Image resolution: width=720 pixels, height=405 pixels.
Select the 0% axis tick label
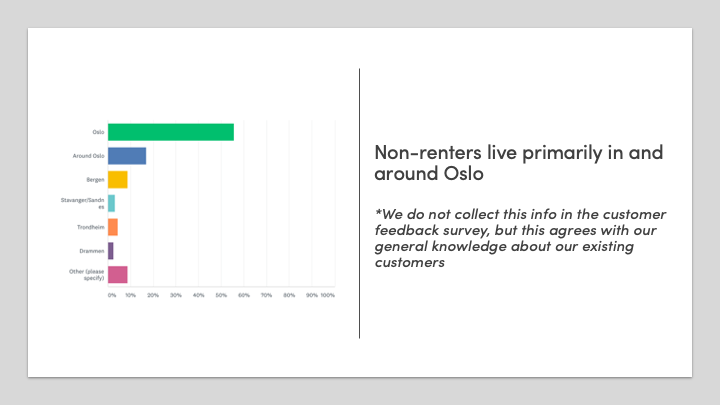click(112, 295)
